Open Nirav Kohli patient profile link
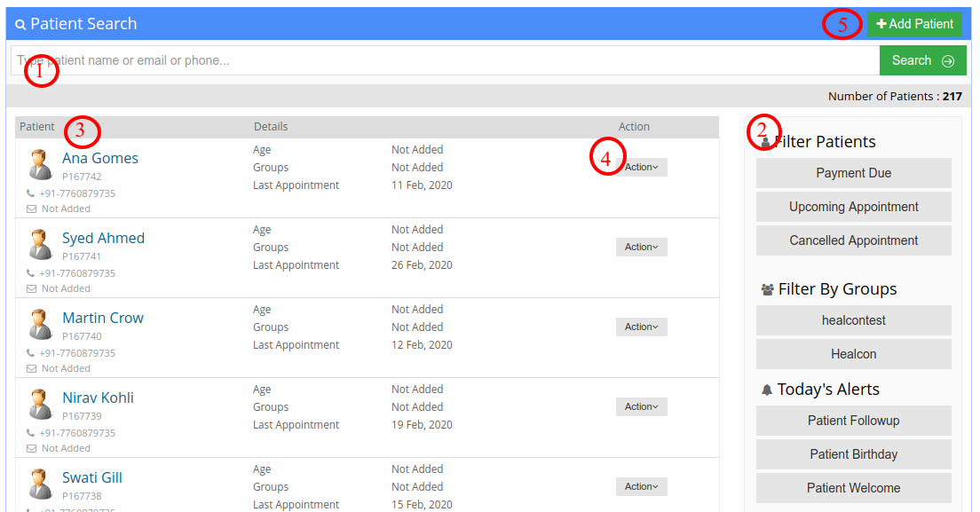Image resolution: width=980 pixels, height=512 pixels. coord(99,398)
